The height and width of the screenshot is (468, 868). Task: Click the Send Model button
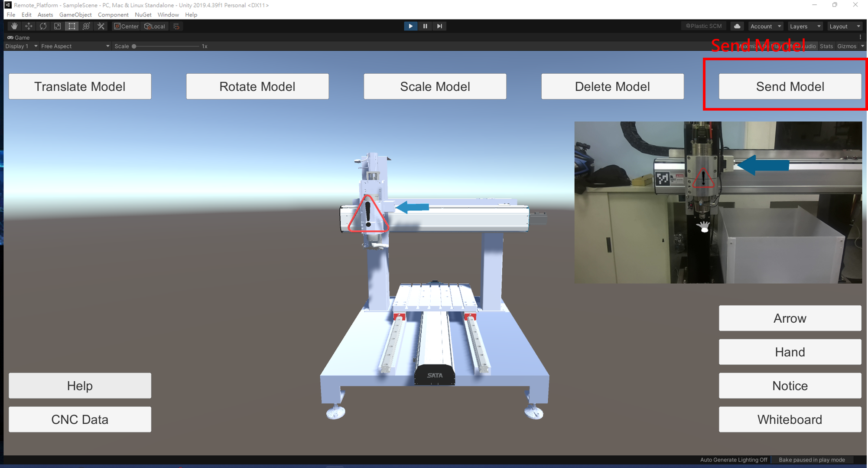click(790, 86)
